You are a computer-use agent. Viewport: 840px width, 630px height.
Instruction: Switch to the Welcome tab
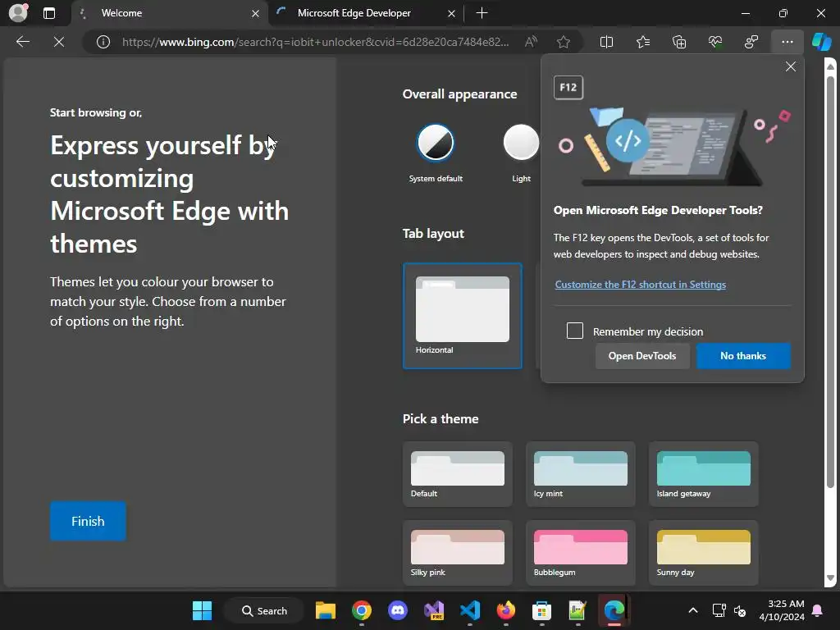[x=169, y=13]
